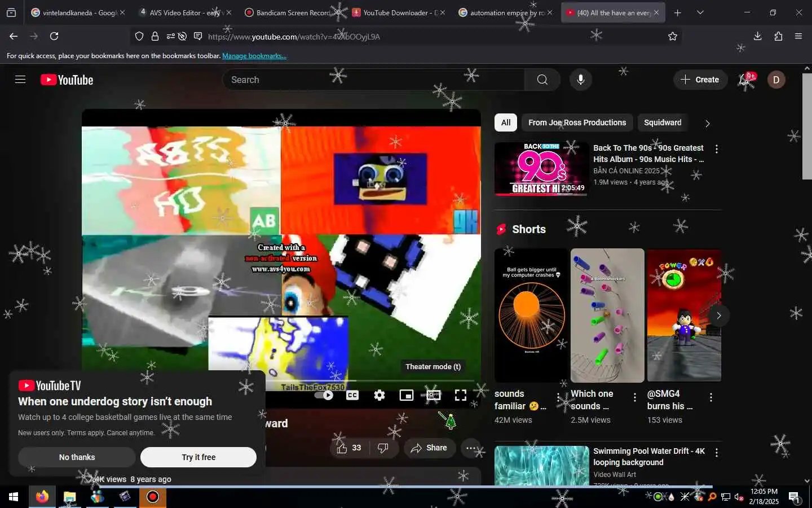
Task: Select 'From Joe Ross Productions' chip
Action: 577,122
